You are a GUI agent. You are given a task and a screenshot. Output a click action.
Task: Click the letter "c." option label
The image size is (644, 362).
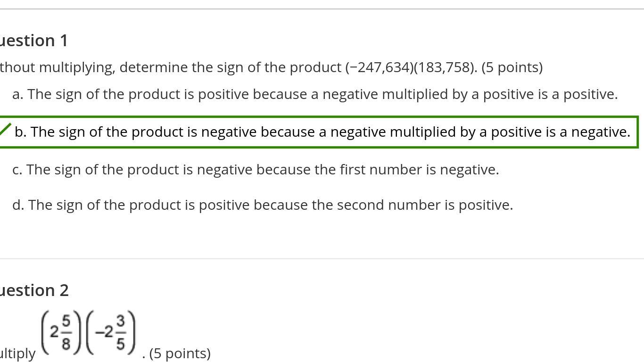point(17,170)
